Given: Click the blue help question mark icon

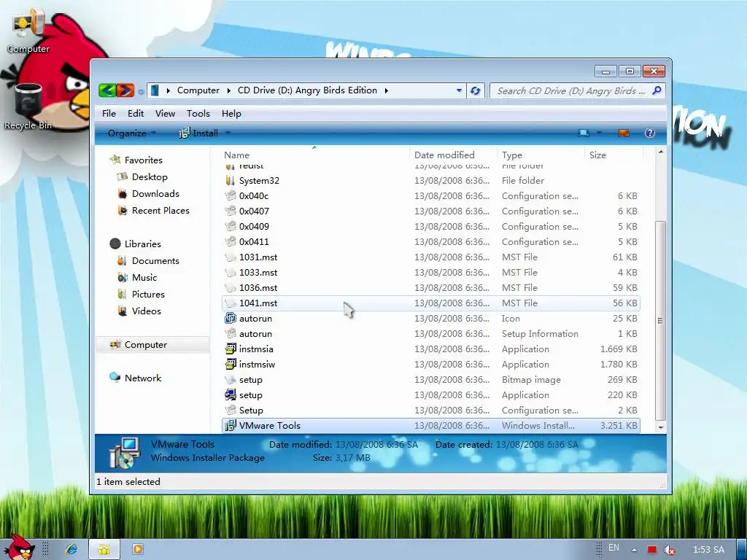Looking at the screenshot, I should pyautogui.click(x=650, y=133).
